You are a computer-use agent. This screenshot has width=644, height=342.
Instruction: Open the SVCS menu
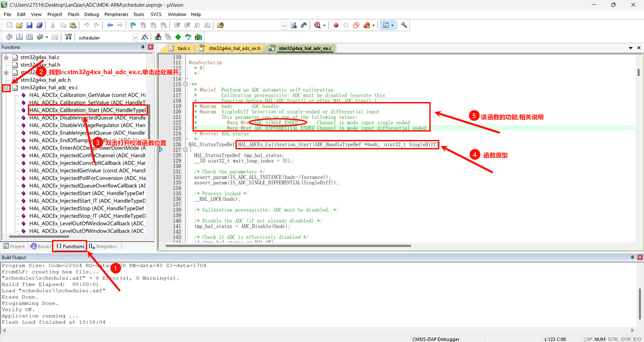pyautogui.click(x=156, y=14)
